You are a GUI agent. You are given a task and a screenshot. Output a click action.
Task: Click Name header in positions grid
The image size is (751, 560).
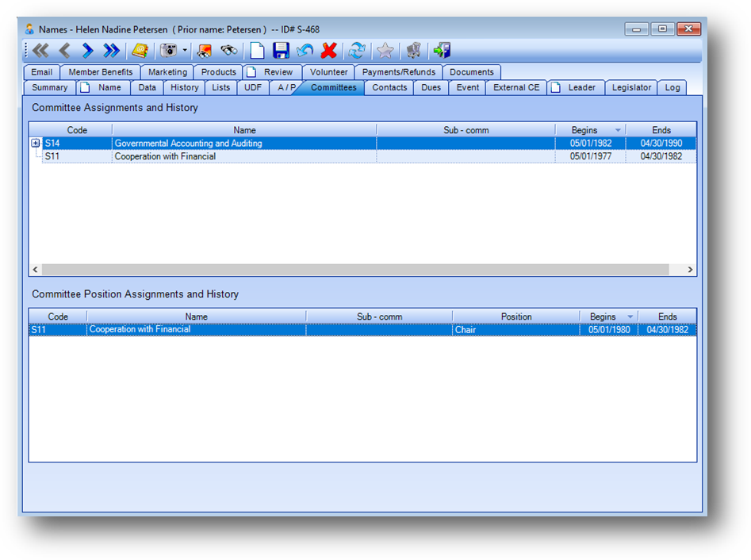point(197,316)
